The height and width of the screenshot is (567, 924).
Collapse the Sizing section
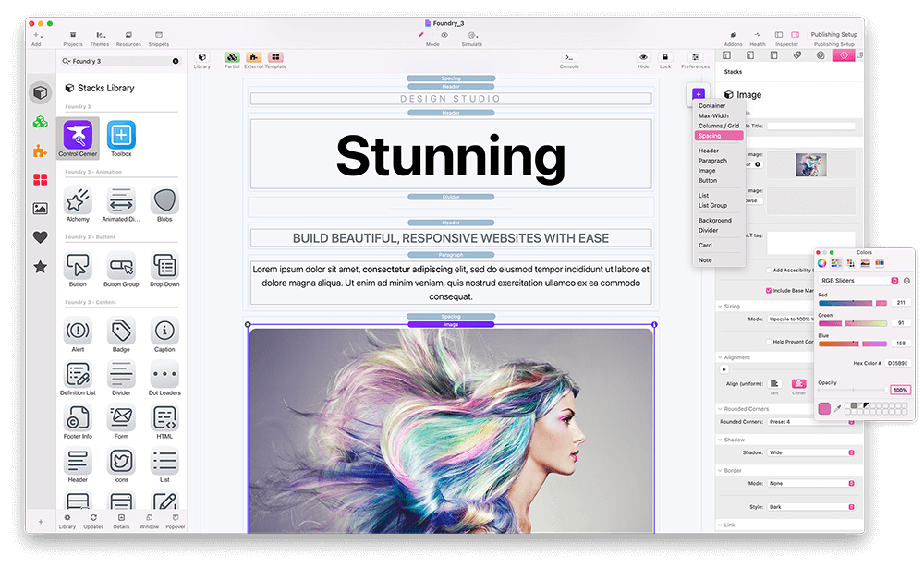(720, 307)
